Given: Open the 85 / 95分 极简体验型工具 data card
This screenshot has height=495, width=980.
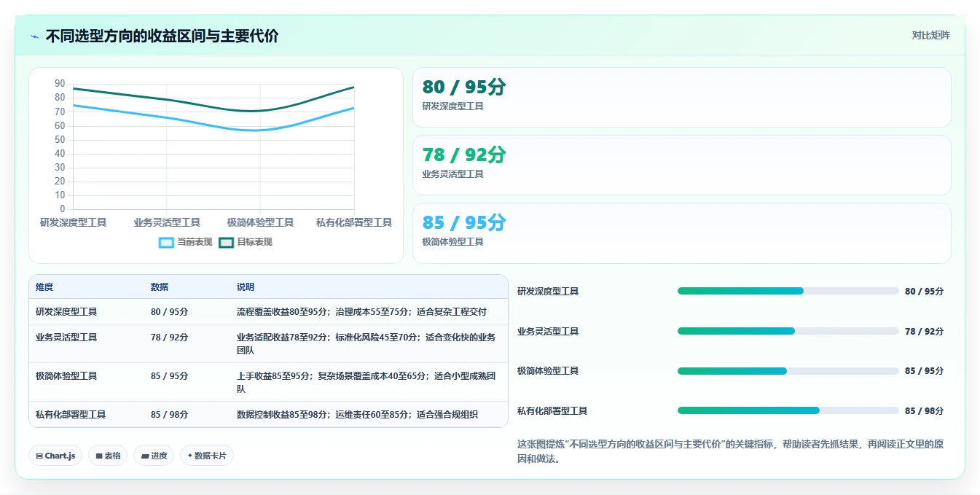Looking at the screenshot, I should pos(681,233).
